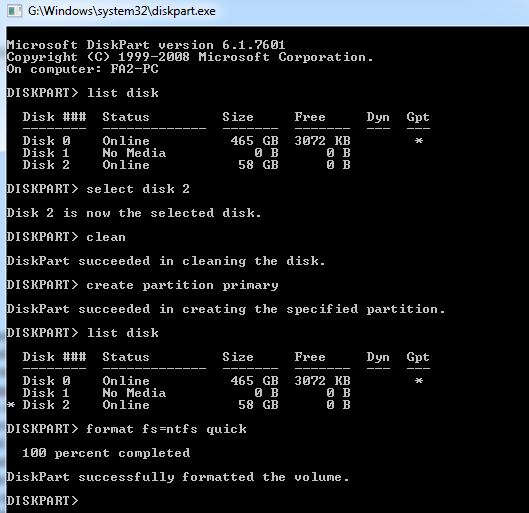Click the '100 percent completed' line

click(106, 453)
